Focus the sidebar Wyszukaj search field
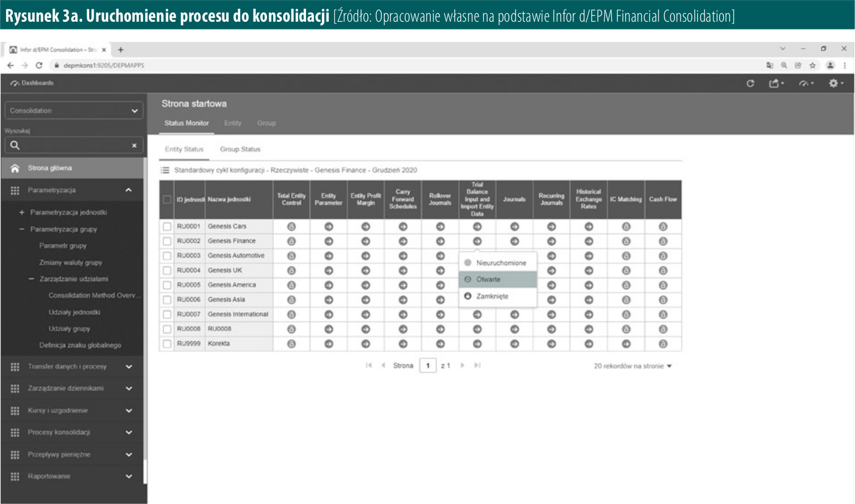The height and width of the screenshot is (504, 855). pos(74,145)
